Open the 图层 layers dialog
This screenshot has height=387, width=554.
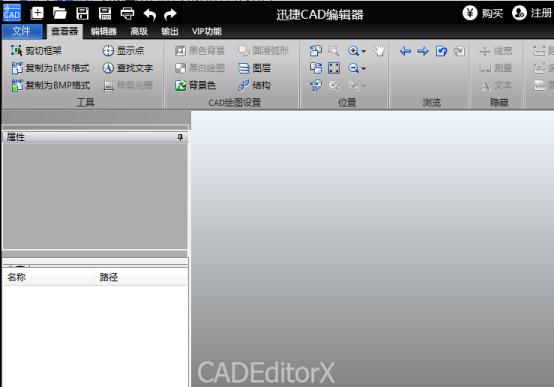tap(254, 68)
